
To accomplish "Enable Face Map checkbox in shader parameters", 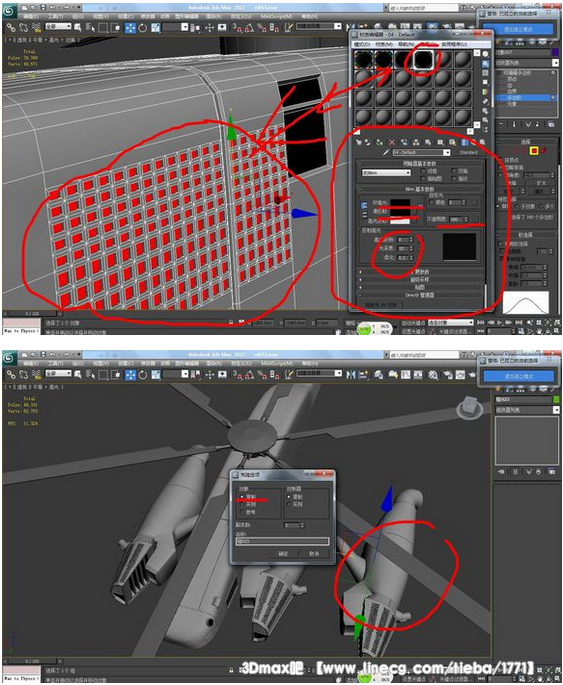I will click(423, 178).
